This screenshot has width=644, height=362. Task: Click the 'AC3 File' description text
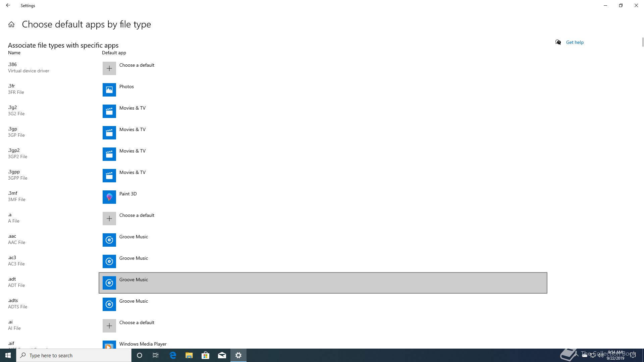point(16,264)
